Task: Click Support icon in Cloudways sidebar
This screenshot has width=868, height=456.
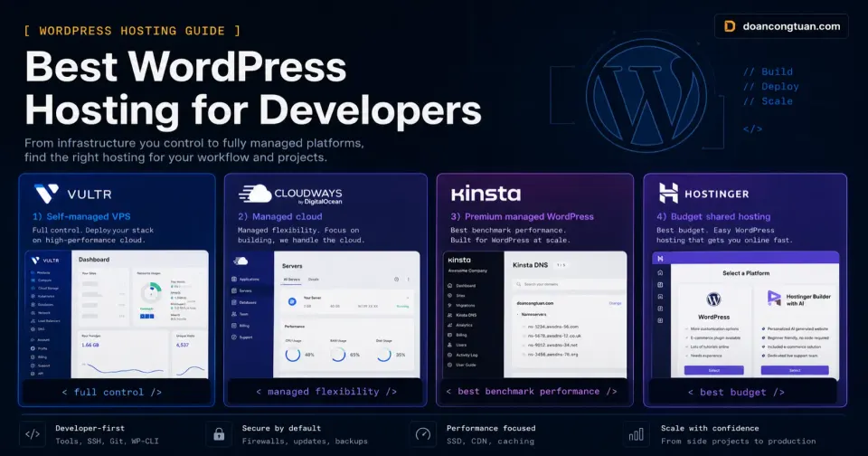Action: tap(234, 337)
